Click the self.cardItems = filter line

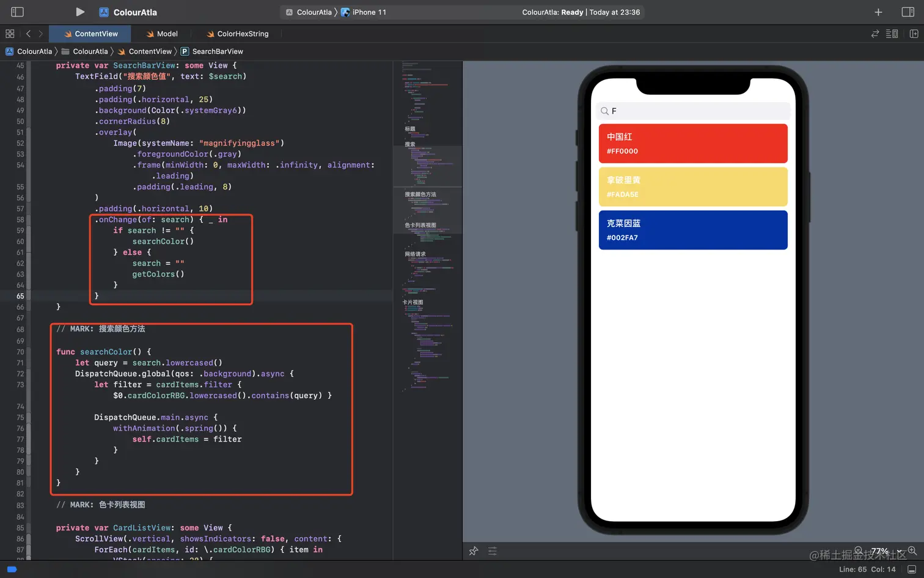click(187, 439)
